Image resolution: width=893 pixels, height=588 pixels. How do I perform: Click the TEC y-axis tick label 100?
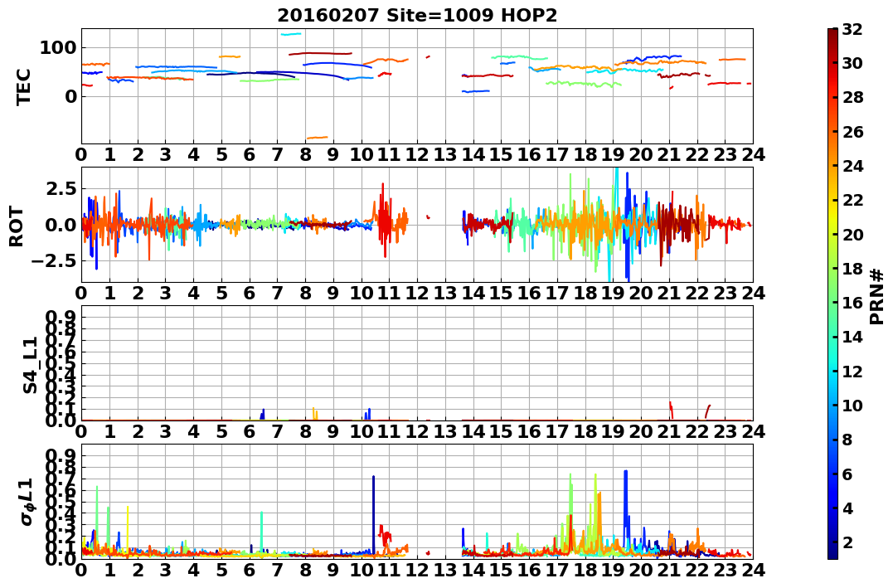pyautogui.click(x=57, y=48)
